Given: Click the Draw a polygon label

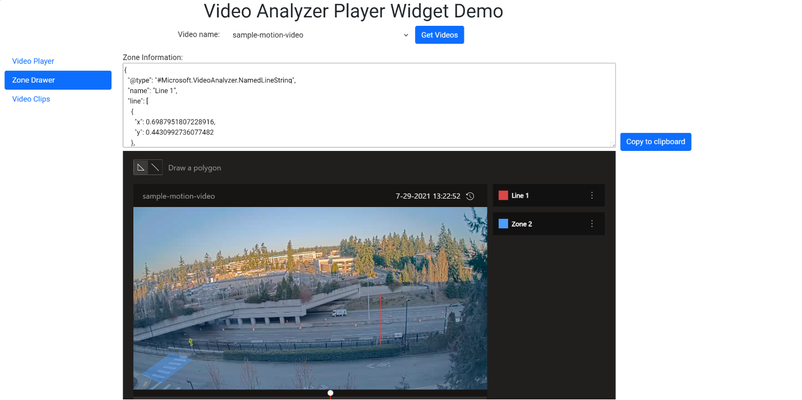Looking at the screenshot, I should pos(194,168).
